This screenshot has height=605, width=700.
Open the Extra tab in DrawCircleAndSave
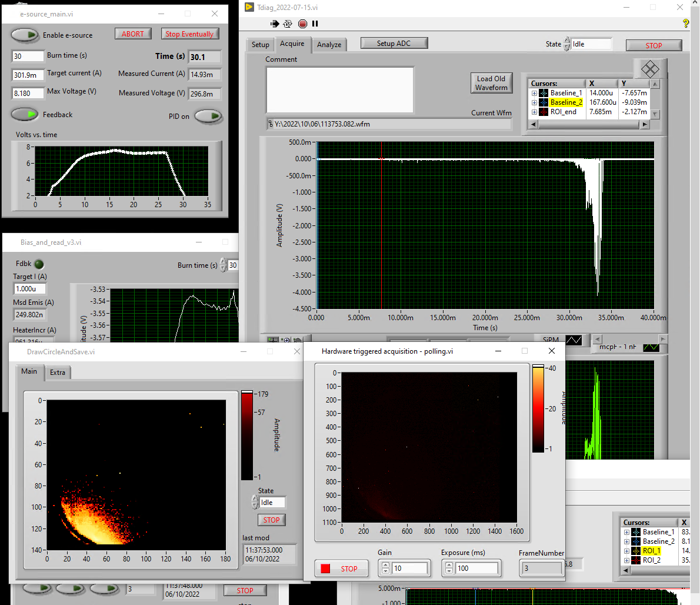[58, 373]
